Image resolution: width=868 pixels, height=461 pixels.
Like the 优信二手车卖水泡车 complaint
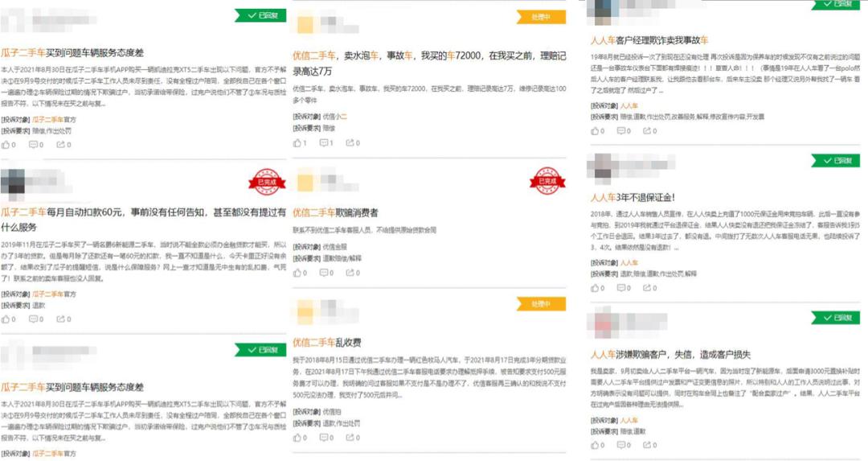(x=300, y=143)
